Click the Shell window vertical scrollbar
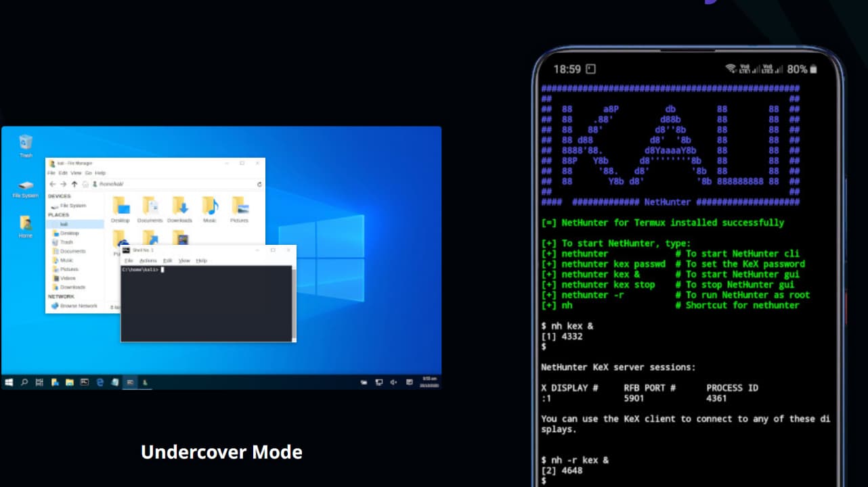 click(x=294, y=303)
